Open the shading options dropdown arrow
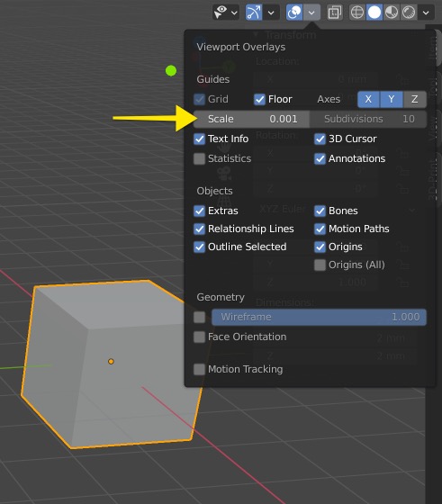Image resolution: width=442 pixels, height=504 pixels. [426, 13]
